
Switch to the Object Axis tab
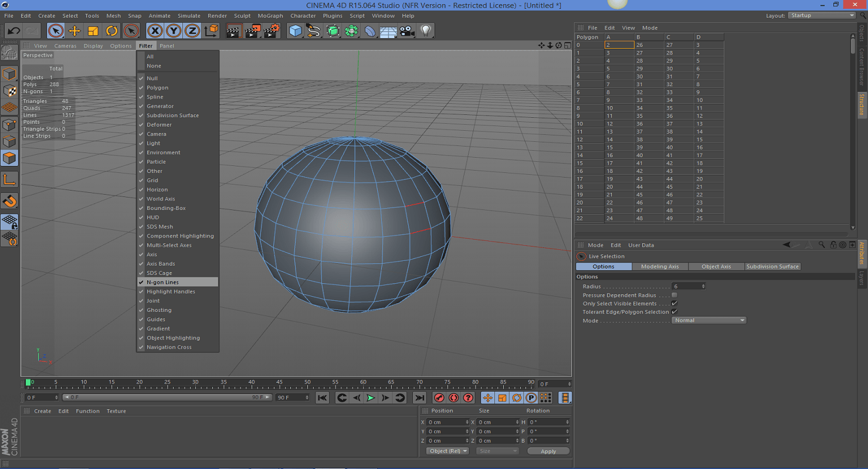tap(716, 266)
